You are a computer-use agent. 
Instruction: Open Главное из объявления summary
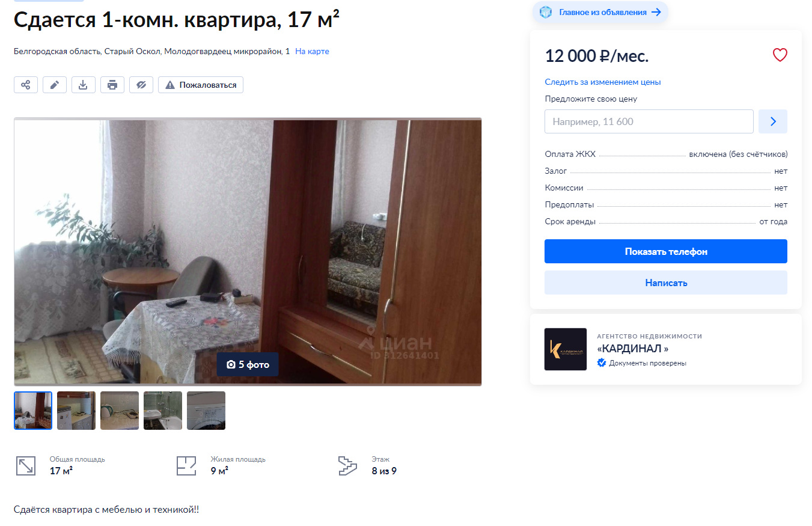[600, 12]
